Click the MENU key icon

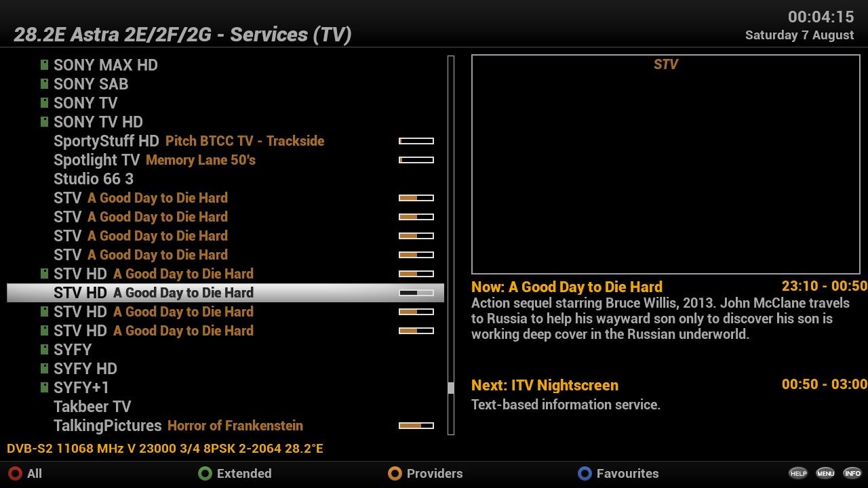coord(825,473)
